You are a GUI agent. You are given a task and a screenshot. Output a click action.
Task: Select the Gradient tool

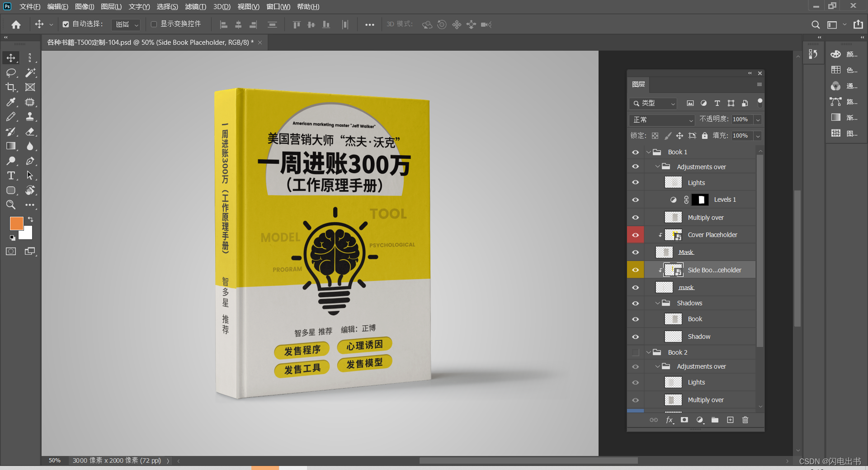coord(11,146)
